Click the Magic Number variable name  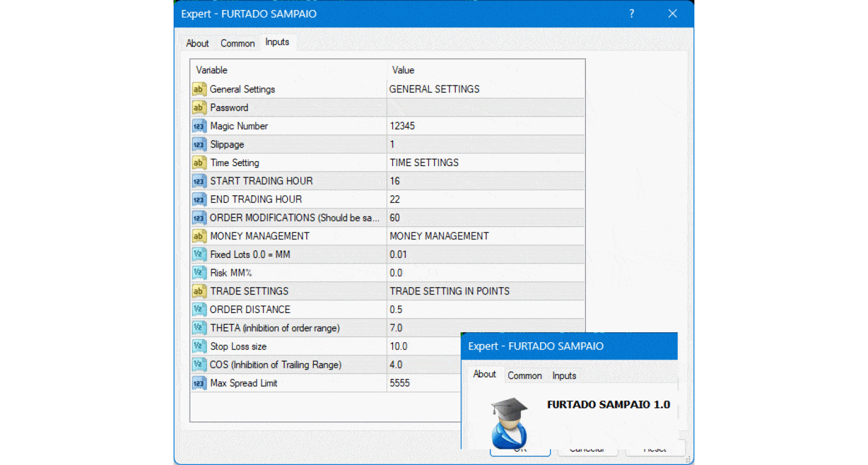(239, 126)
